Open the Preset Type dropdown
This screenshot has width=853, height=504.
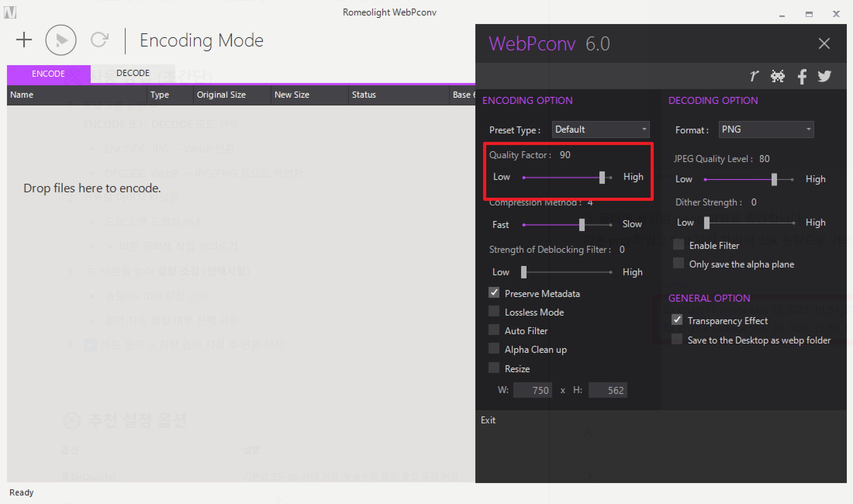(x=600, y=129)
